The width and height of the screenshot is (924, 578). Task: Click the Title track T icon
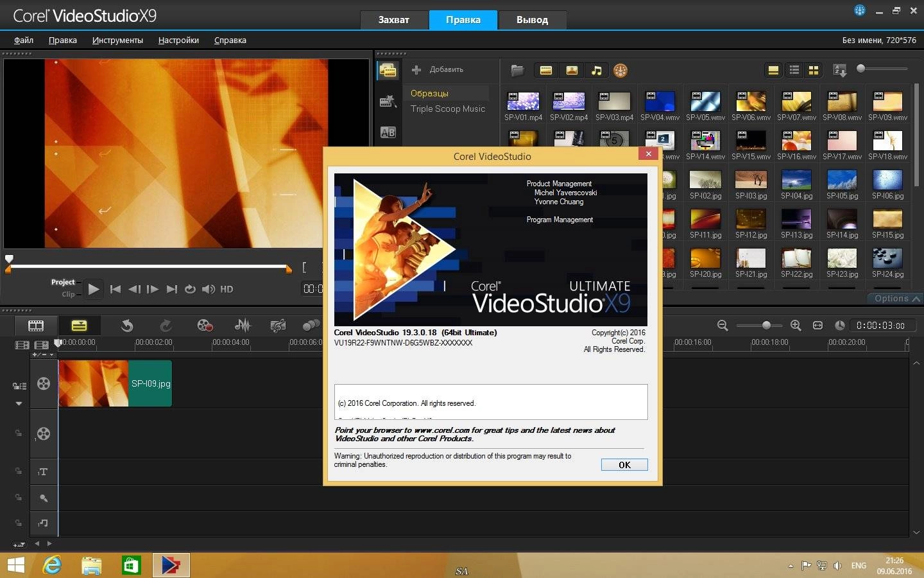[x=44, y=472]
